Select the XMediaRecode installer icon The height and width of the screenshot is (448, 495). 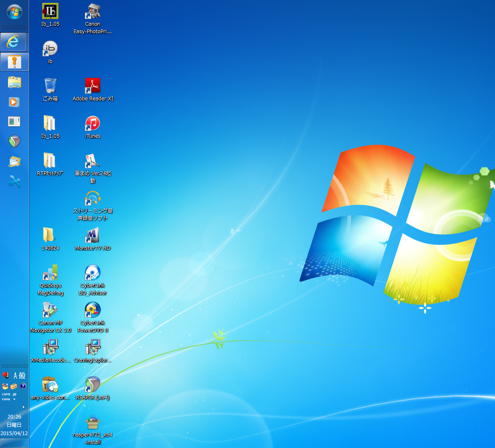coord(51,351)
